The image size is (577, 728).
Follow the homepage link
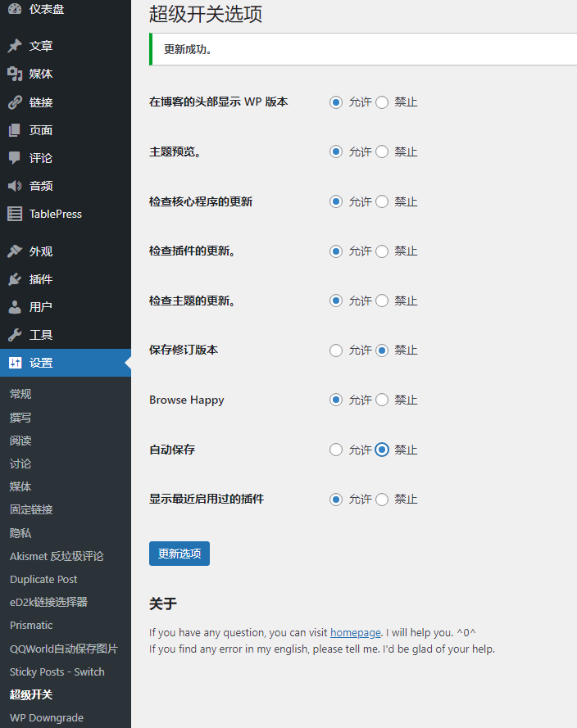coord(356,633)
